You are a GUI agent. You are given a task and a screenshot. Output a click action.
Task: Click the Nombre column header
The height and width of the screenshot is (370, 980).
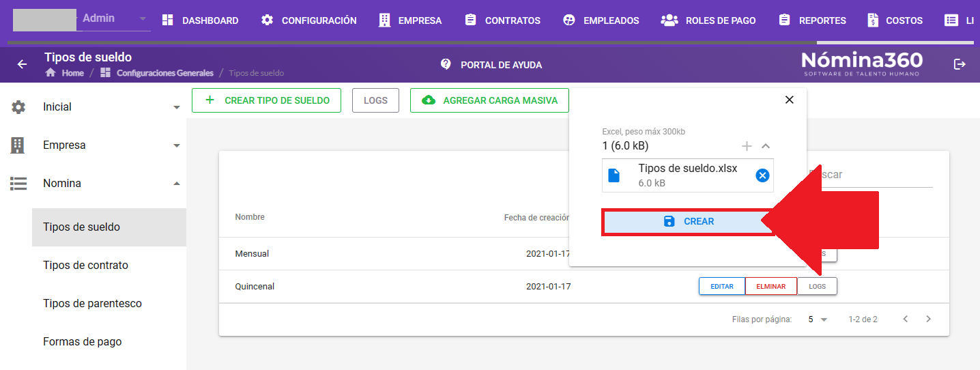click(250, 217)
